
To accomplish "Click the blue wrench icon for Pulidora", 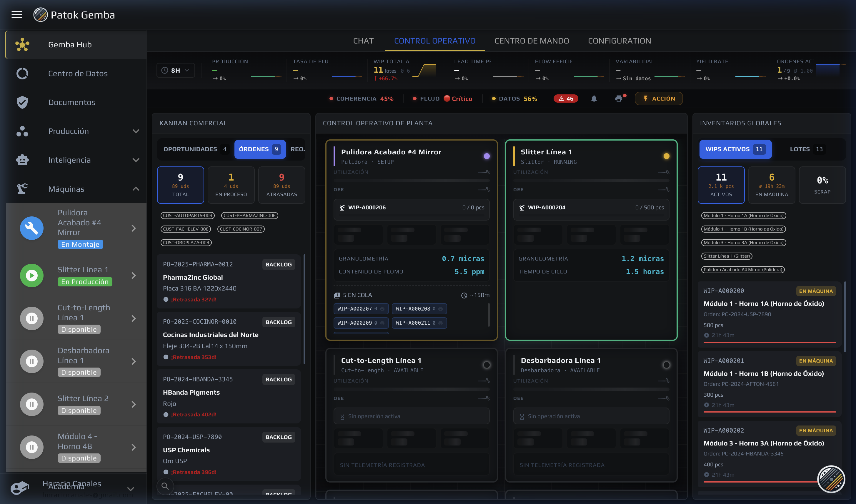I will point(31,228).
